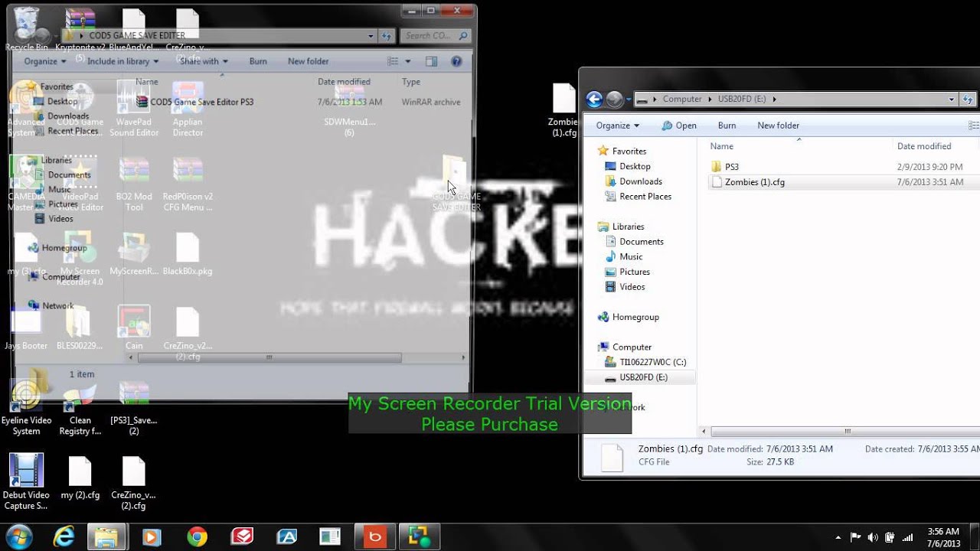Open the red 'b' app on the taskbar
980x551 pixels.
(x=374, y=537)
